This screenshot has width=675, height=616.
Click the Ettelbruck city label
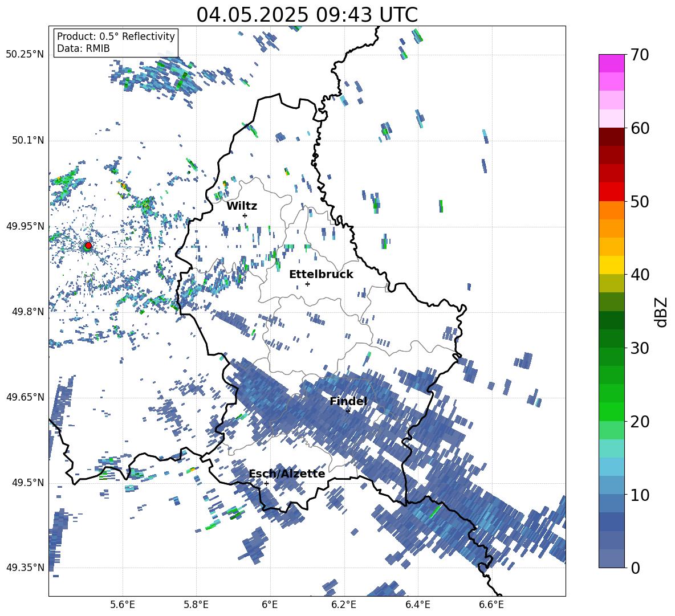click(x=321, y=275)
